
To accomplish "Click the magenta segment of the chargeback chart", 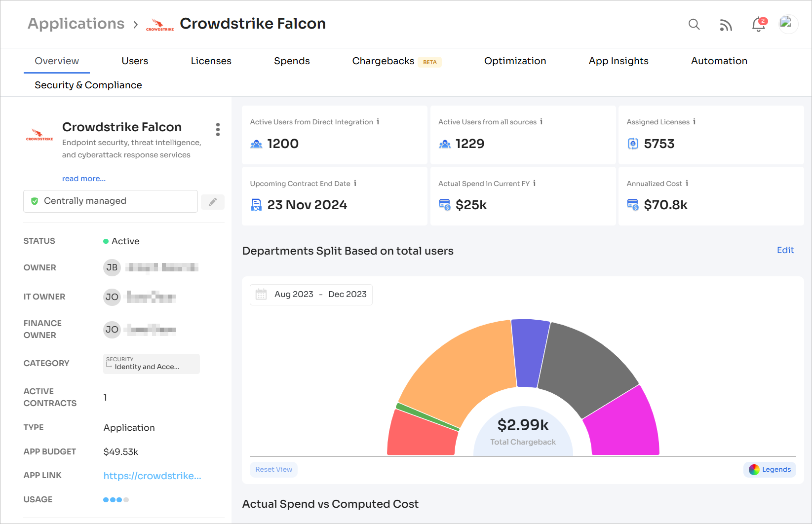I will pos(624,424).
